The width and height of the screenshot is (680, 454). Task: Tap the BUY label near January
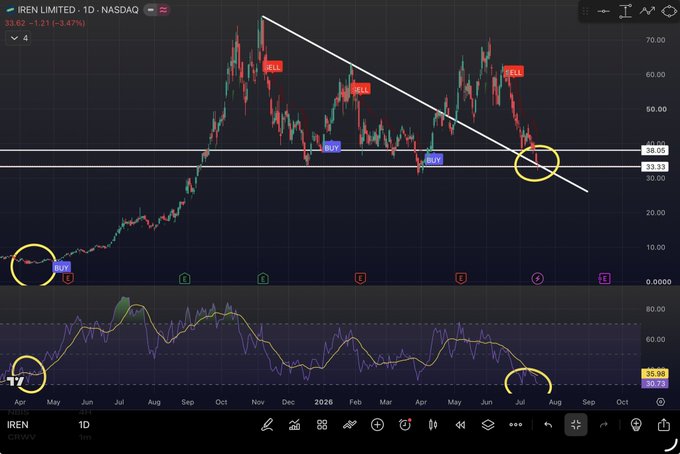331,148
